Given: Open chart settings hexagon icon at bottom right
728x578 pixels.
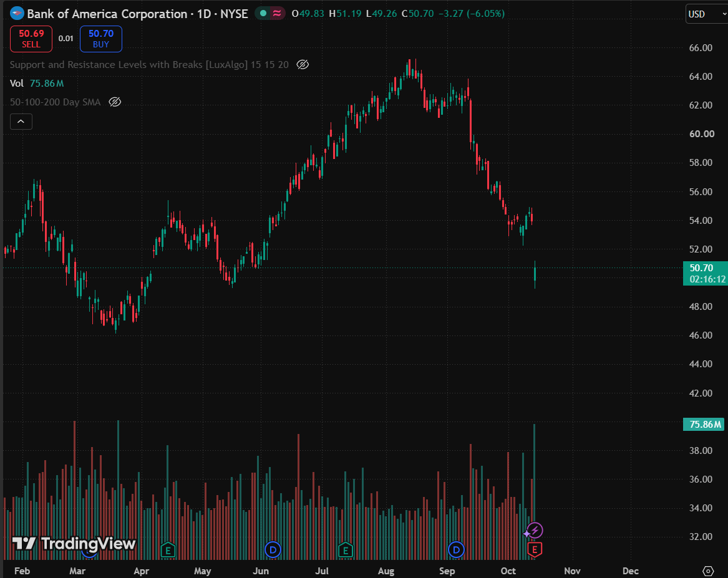Looking at the screenshot, I should [x=707, y=571].
